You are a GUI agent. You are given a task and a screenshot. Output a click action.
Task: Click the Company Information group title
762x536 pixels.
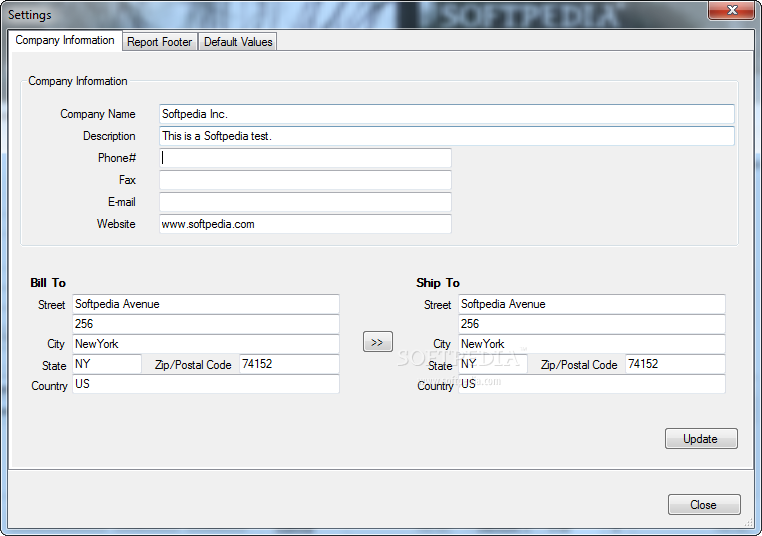point(78,81)
